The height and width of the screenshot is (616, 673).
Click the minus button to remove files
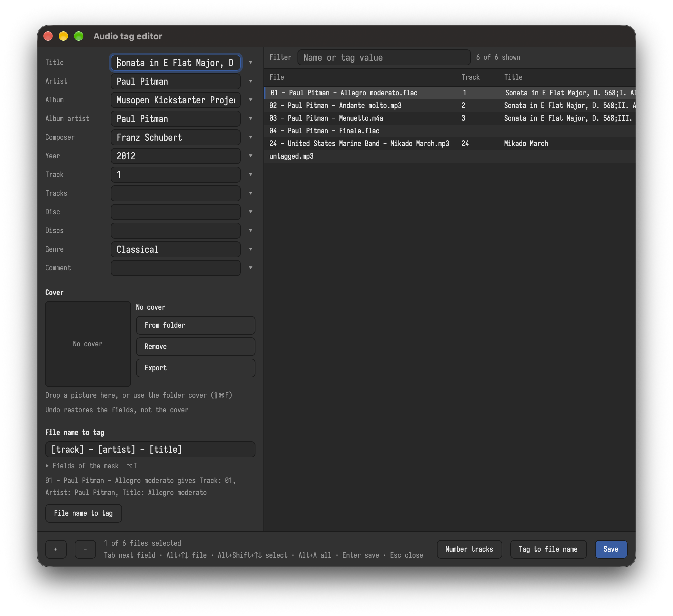tap(85, 549)
